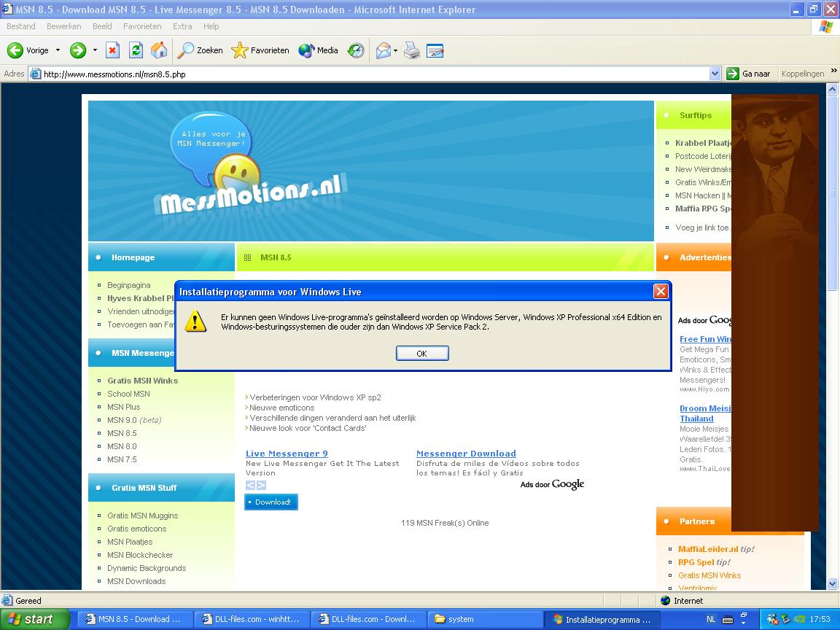Click the 17:53 clock in tray
The image size is (840, 630).
pos(820,619)
